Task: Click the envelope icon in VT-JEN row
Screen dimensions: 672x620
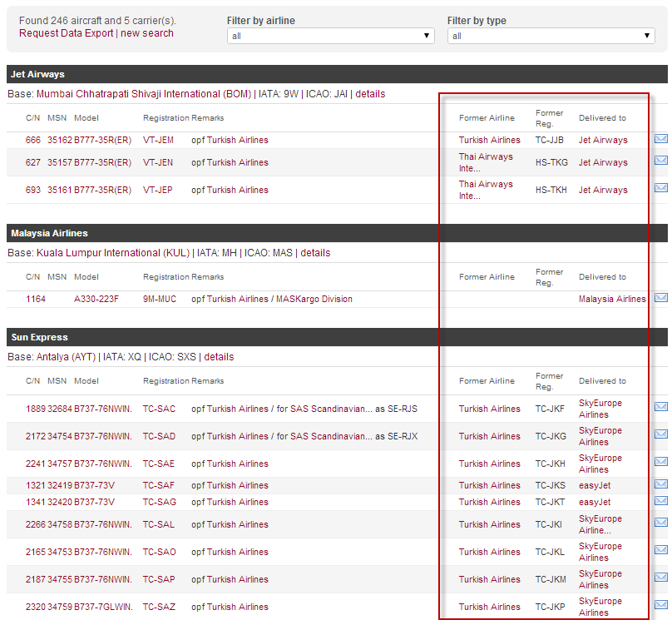Action: [x=661, y=161]
